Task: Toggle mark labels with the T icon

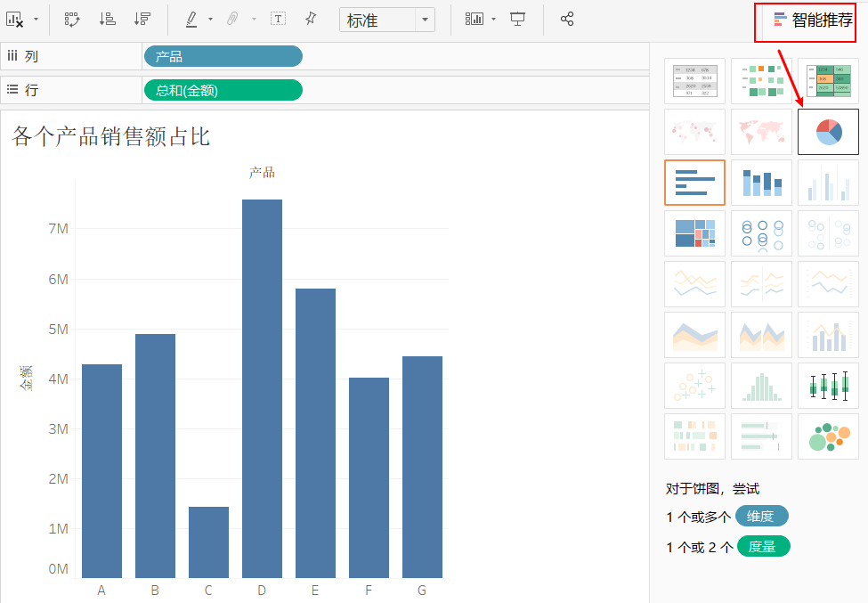Action: pos(278,19)
